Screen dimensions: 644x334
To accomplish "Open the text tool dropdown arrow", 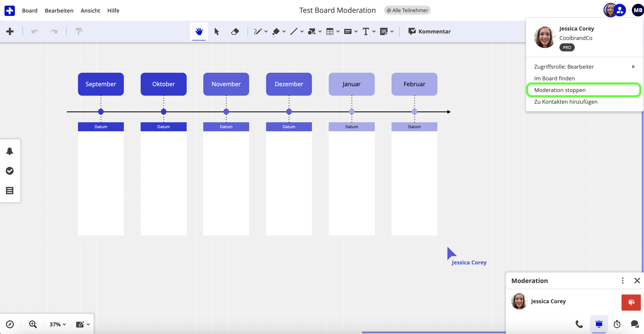I will (x=374, y=31).
